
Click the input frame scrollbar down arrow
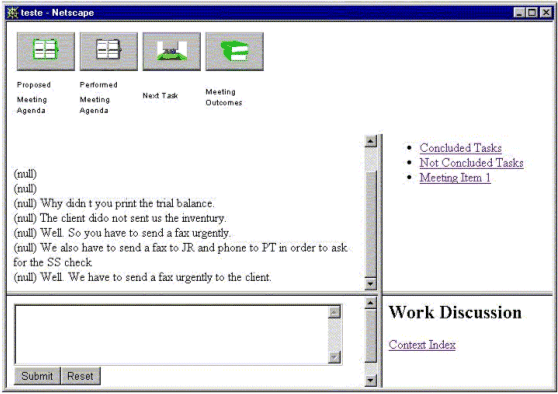tap(370, 380)
